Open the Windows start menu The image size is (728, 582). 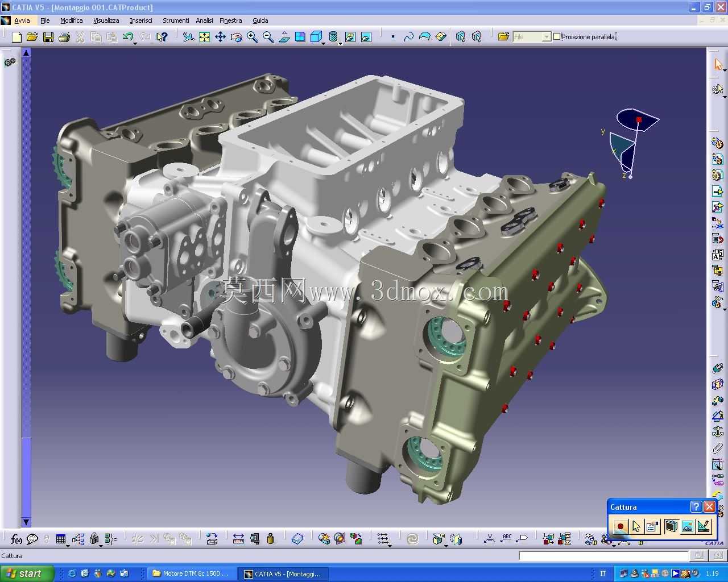pyautogui.click(x=27, y=573)
